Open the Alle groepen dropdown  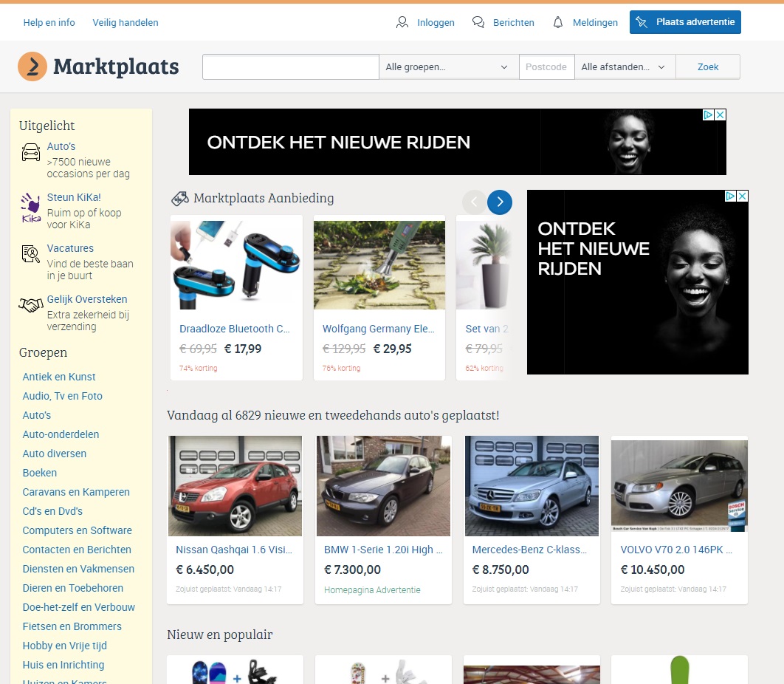(448, 66)
